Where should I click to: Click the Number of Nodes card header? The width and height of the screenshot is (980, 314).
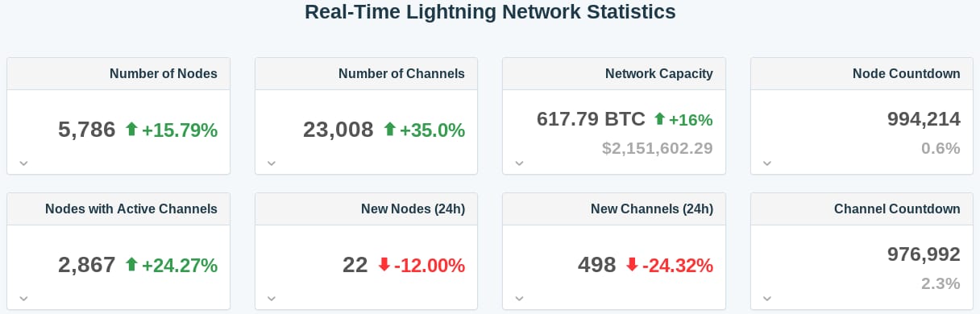[118, 73]
